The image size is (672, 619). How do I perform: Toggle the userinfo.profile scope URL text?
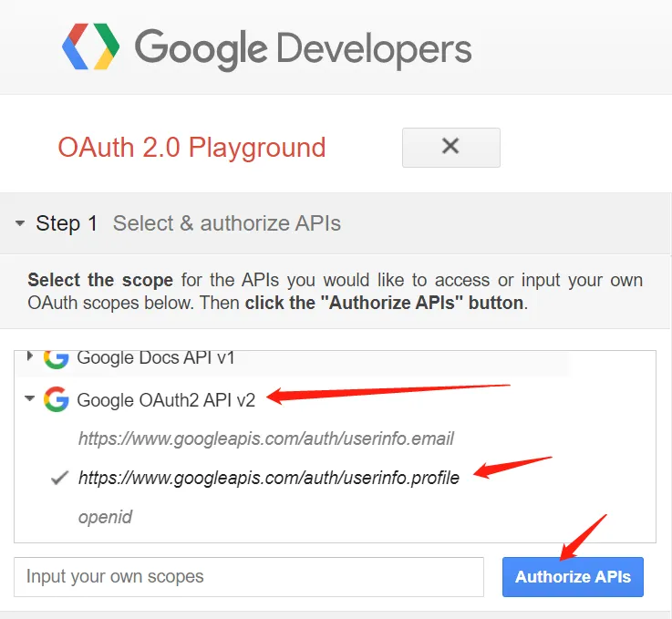click(x=269, y=478)
